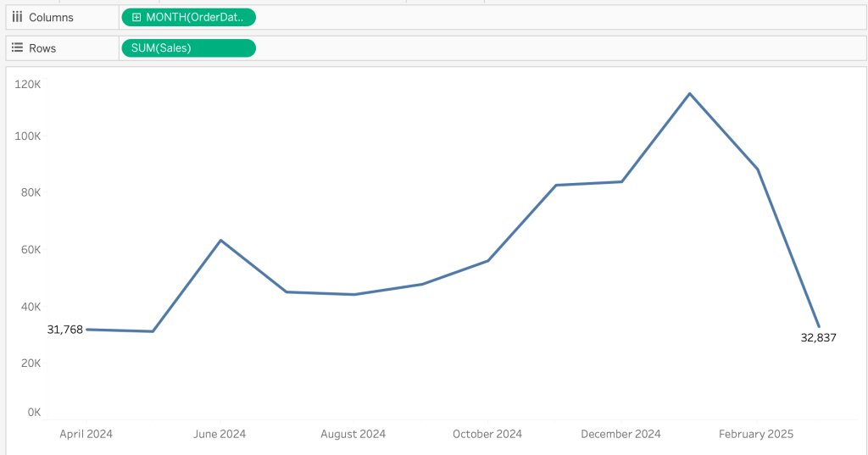The width and height of the screenshot is (868, 455).
Task: Select the MONTH(OrderDate) pill in Columns
Action: (x=194, y=17)
